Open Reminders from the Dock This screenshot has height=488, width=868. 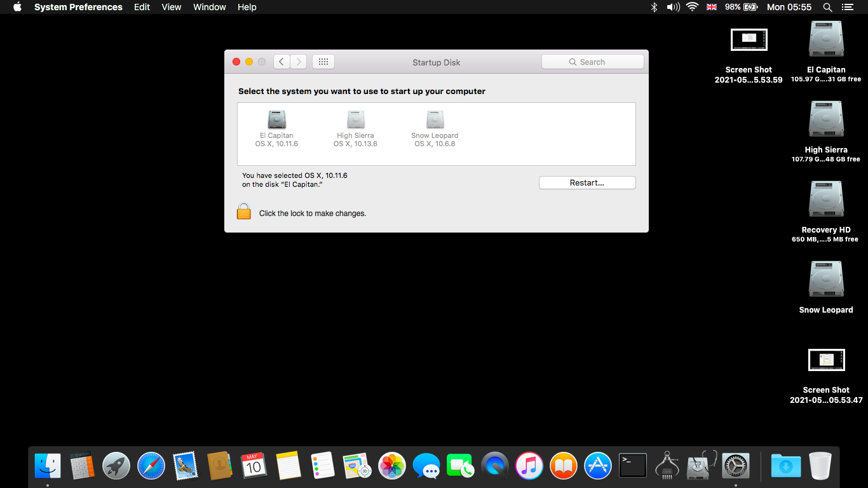coord(322,466)
